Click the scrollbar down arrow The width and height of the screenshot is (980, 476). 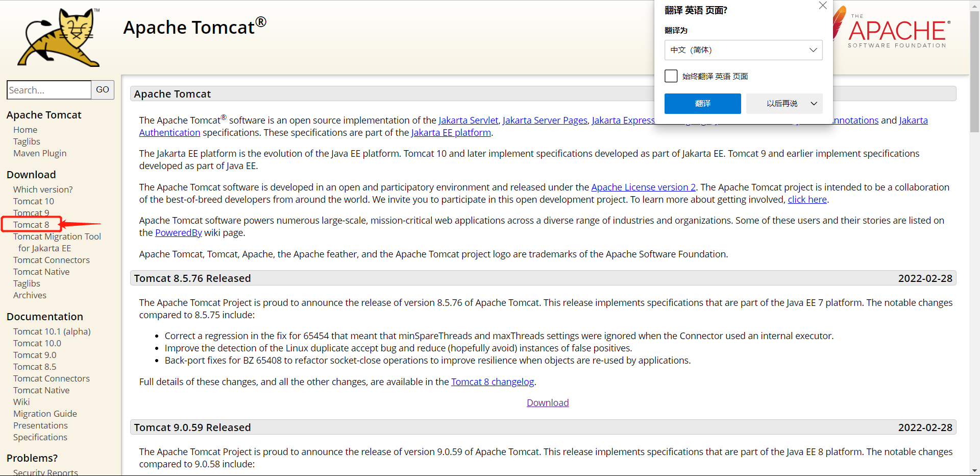pyautogui.click(x=974, y=470)
